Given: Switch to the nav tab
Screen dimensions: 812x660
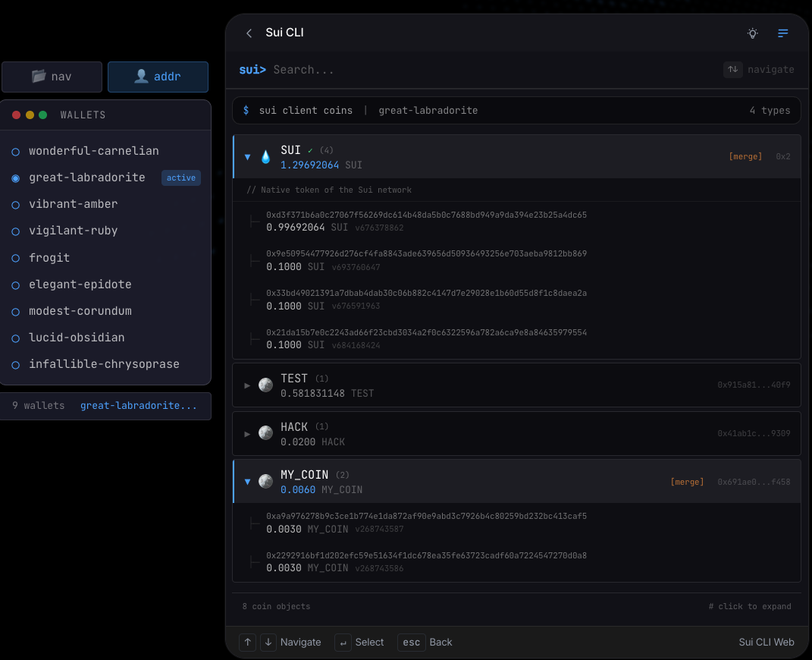Looking at the screenshot, I should (x=52, y=77).
